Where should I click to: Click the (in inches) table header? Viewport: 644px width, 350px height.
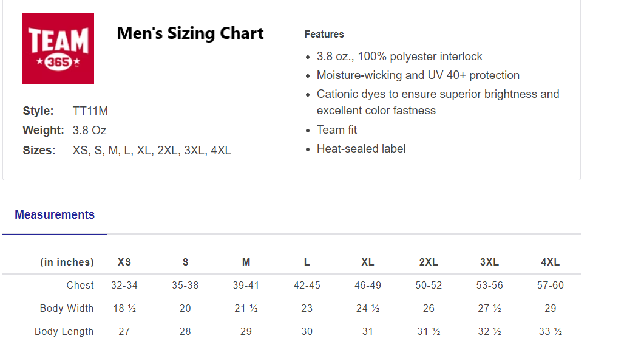click(67, 262)
